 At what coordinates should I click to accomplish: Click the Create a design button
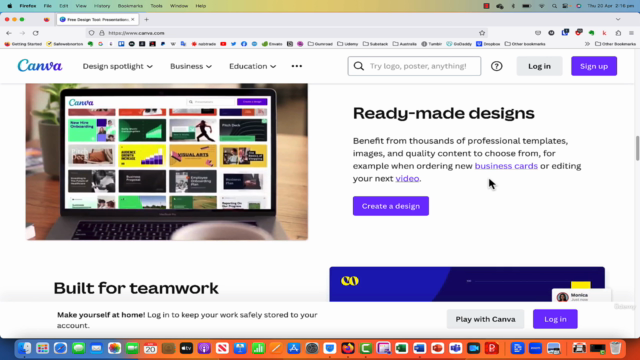391,206
